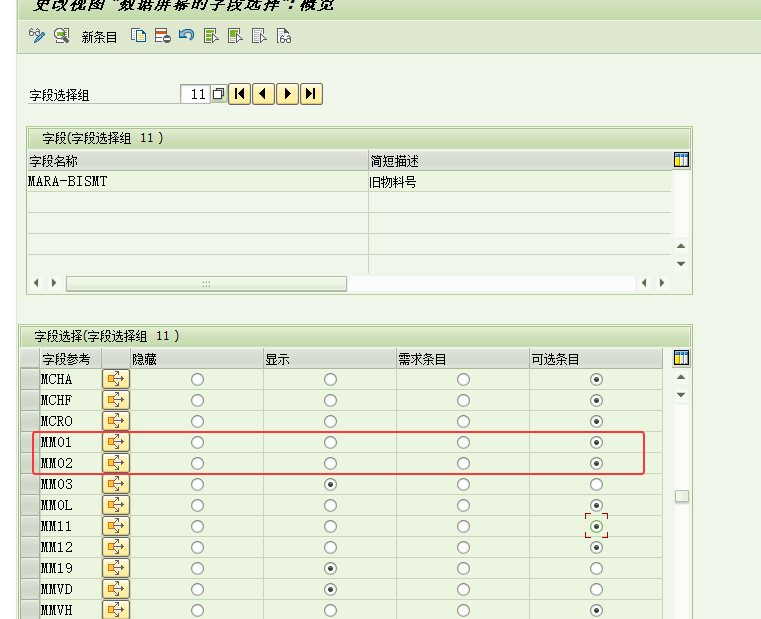Click the field selection group input field
761x619 pixels.
195,95
